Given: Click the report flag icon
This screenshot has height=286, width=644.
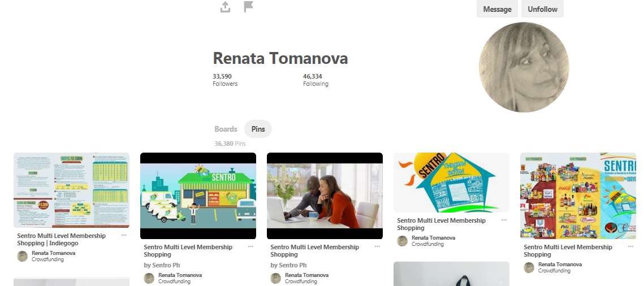Looking at the screenshot, I should coord(248,7).
